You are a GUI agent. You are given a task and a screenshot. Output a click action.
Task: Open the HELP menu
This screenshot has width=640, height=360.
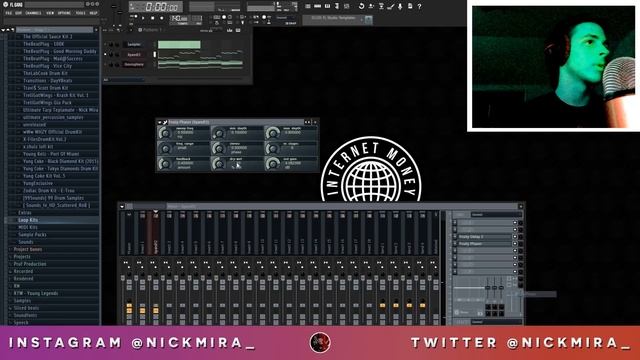pos(93,13)
